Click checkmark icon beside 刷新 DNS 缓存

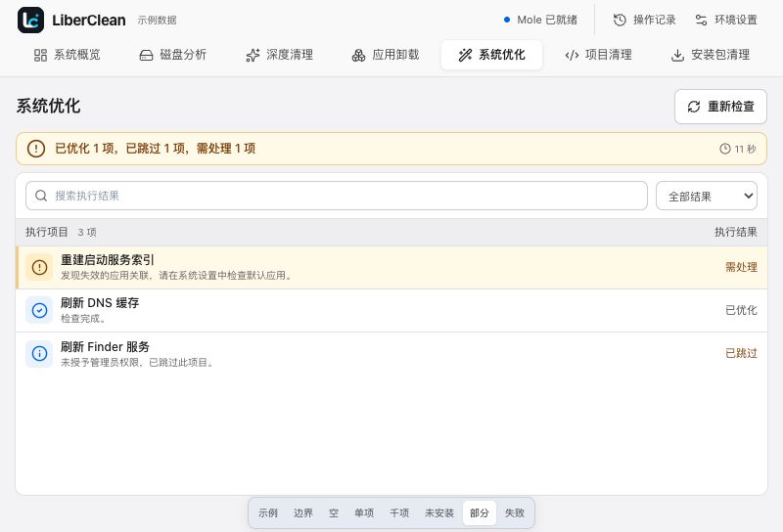(39, 310)
